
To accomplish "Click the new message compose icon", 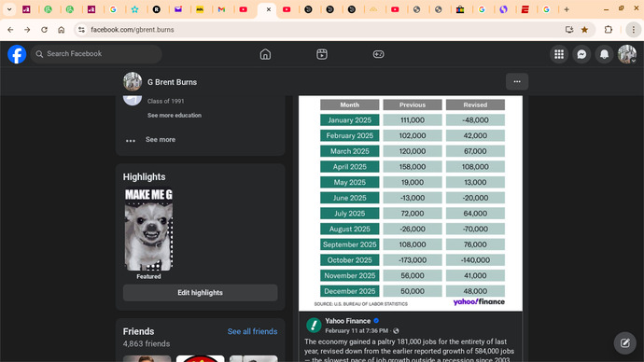I will (x=625, y=342).
